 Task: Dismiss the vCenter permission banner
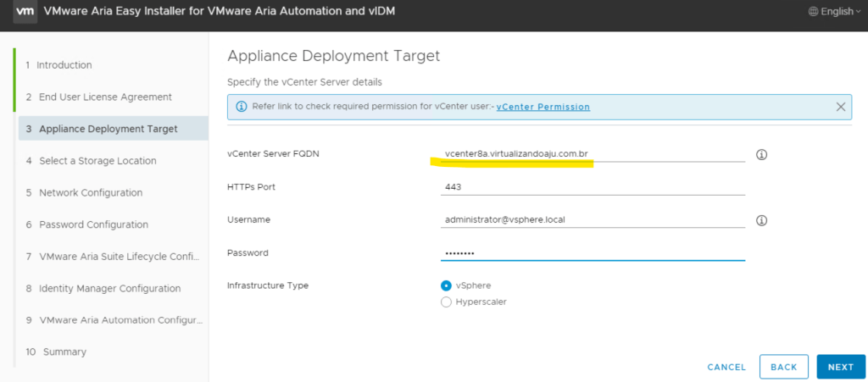[x=840, y=107]
